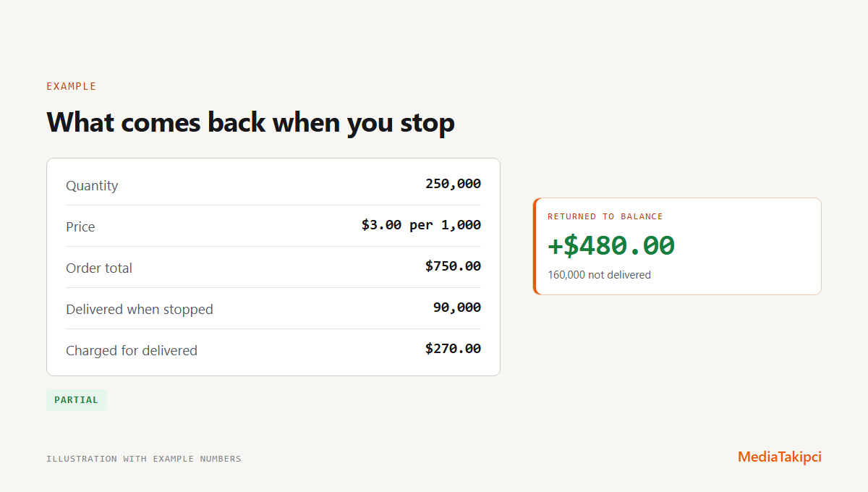Click the orange accent bar on refund card
The height and width of the screenshot is (492, 868).
pyautogui.click(x=535, y=246)
